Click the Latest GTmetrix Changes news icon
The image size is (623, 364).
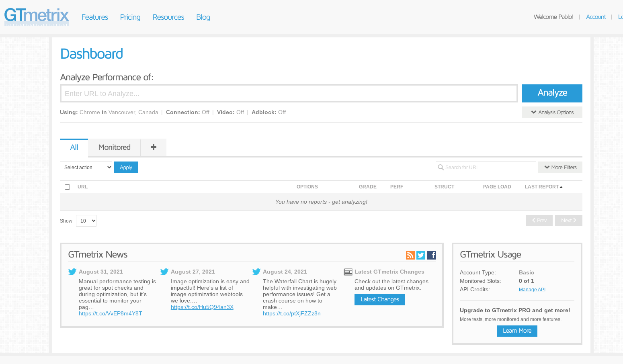point(348,272)
